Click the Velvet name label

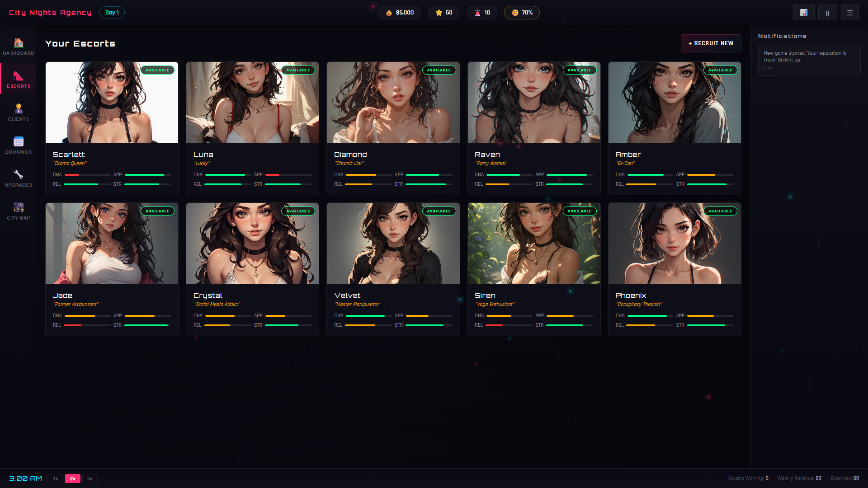[347, 296]
